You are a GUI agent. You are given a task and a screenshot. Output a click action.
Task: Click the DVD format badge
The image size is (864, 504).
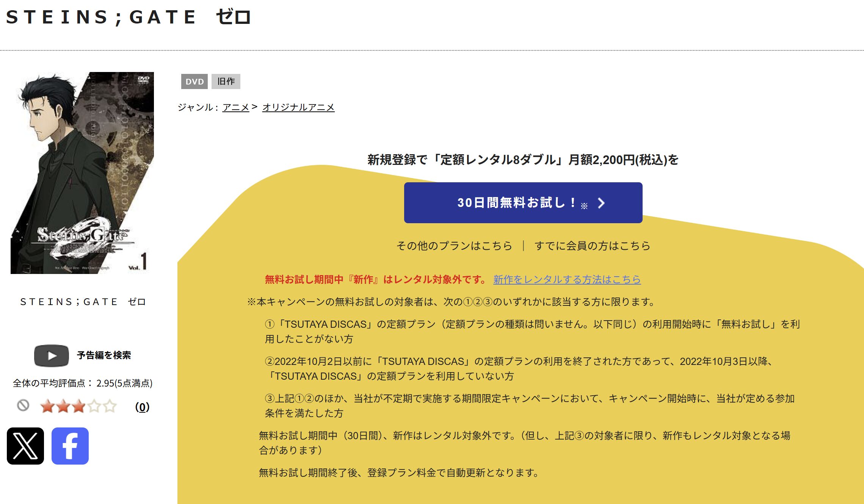(194, 81)
